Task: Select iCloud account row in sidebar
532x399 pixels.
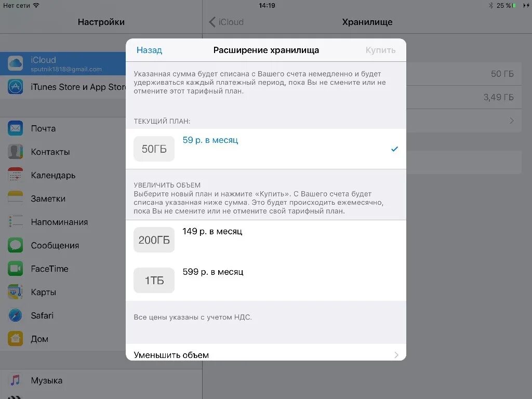Action: pyautogui.click(x=63, y=63)
